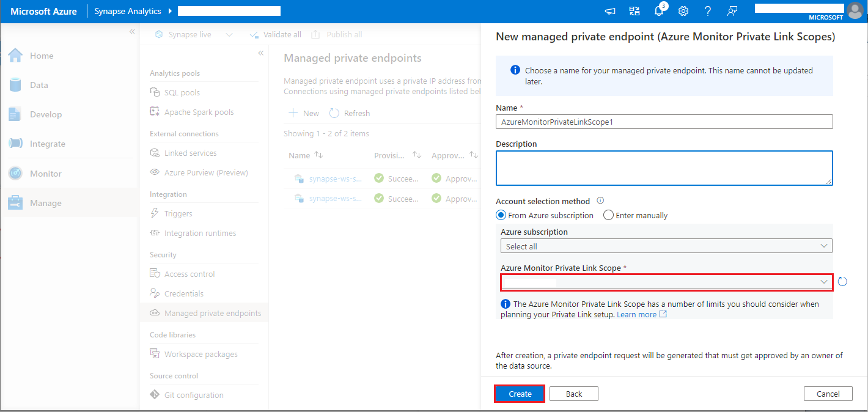The width and height of the screenshot is (868, 412).
Task: Open Managed private endpoints in the Manage menu
Action: [x=212, y=313]
